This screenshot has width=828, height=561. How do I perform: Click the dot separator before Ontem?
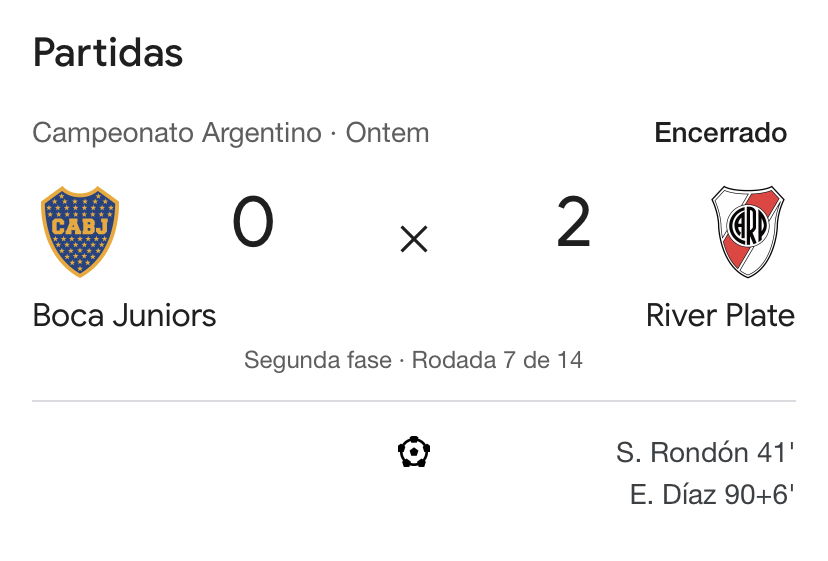click(333, 133)
